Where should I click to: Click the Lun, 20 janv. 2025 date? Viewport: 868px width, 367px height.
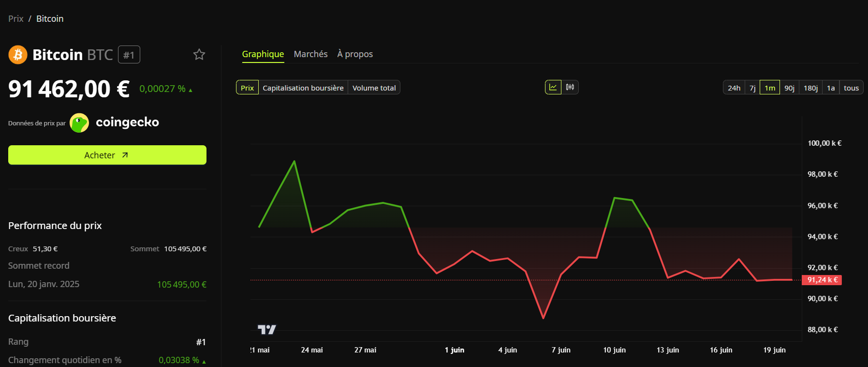(x=44, y=284)
